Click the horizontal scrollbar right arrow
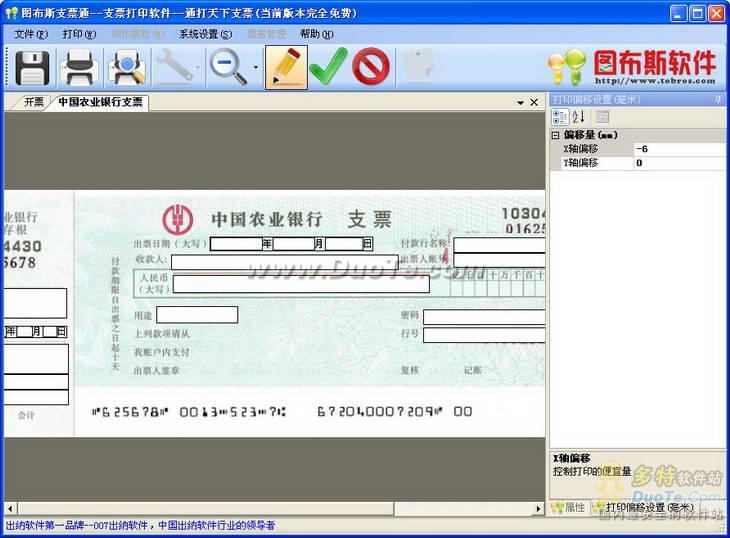This screenshot has height=538, width=730. 538,509
